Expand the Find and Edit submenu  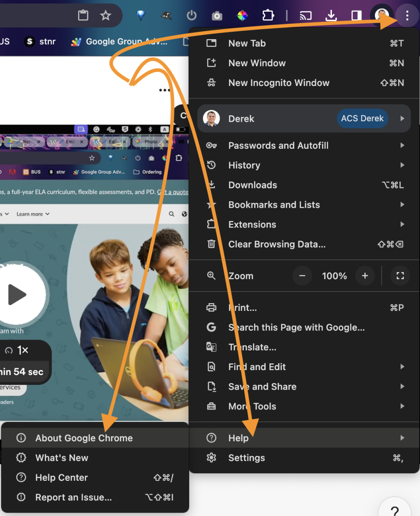click(304, 367)
